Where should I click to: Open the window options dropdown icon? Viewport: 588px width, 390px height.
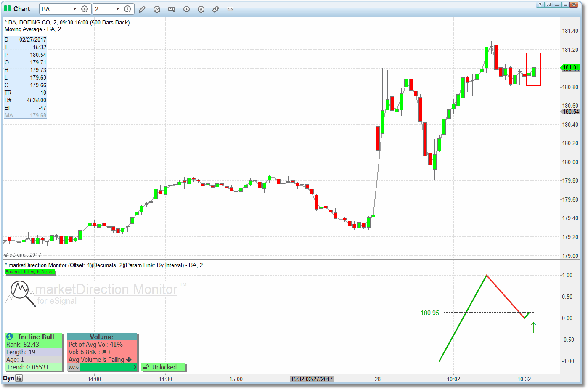(x=548, y=4)
